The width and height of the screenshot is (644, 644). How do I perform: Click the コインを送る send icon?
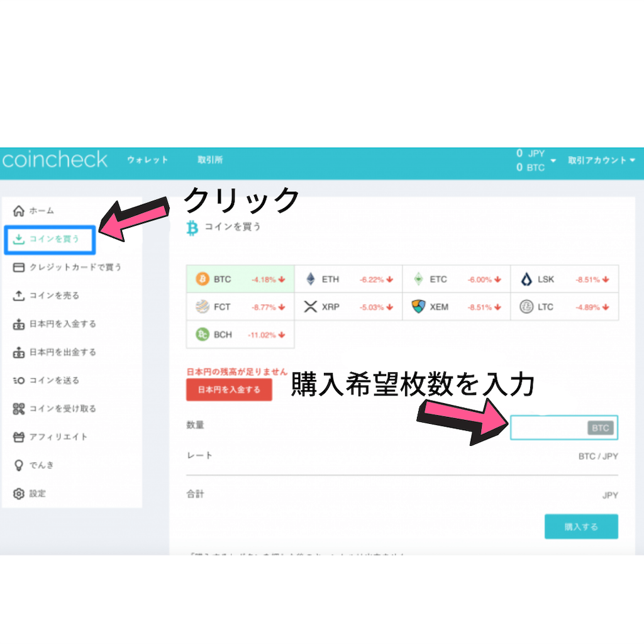[18, 380]
